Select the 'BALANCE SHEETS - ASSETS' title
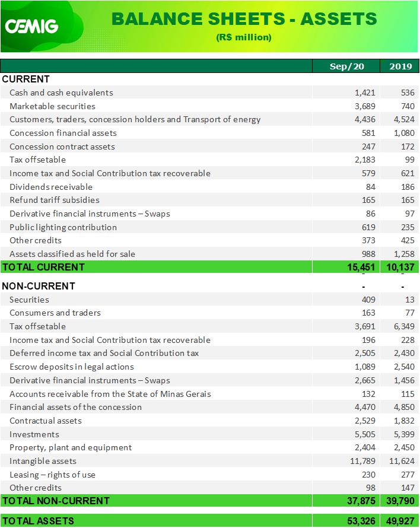 click(244, 18)
